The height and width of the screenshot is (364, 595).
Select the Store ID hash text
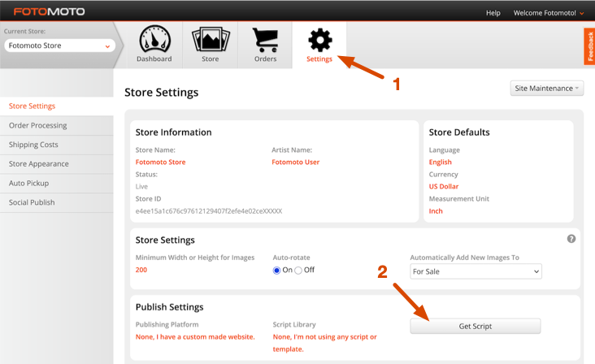tap(209, 210)
